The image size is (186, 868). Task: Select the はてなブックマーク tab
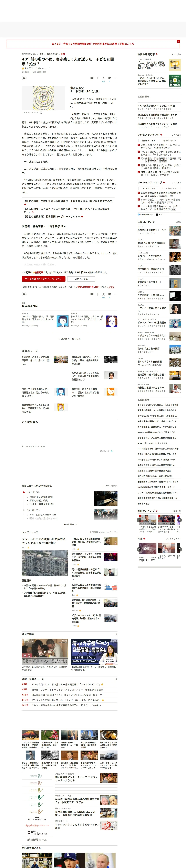click(x=170, y=188)
